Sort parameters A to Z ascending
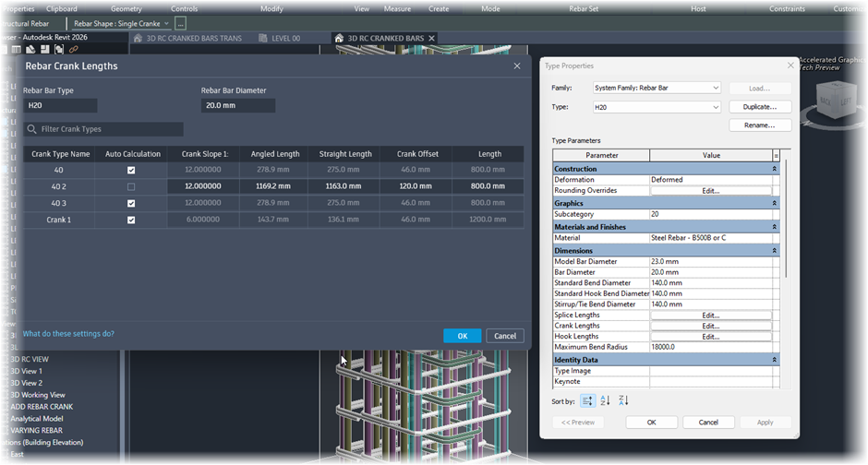This screenshot has height=465, width=868. pos(605,400)
